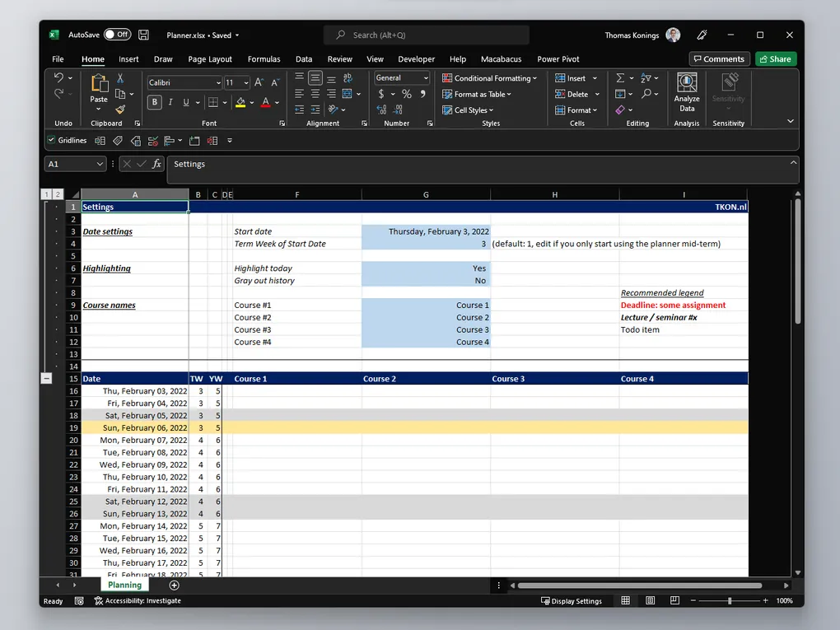Toggle bold formatting
The image size is (840, 630).
(155, 101)
